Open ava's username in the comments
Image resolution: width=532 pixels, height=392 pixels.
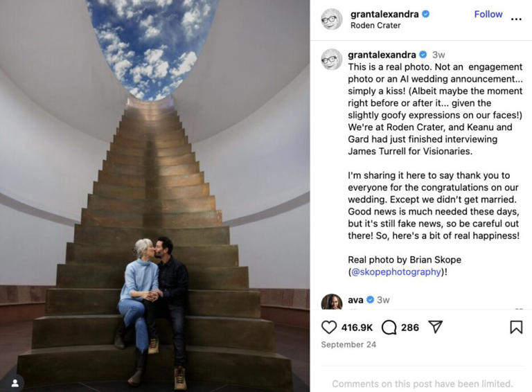(355, 300)
